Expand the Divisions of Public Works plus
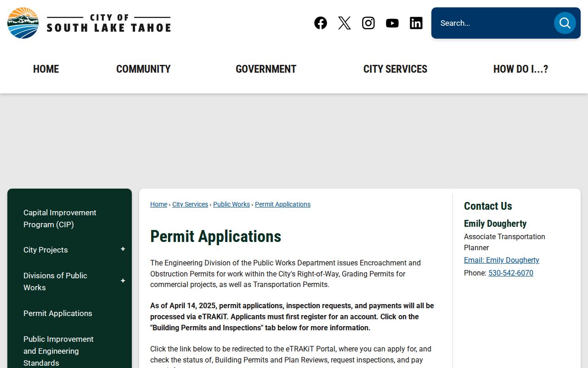Viewport: 588px width, 368px height. click(123, 281)
